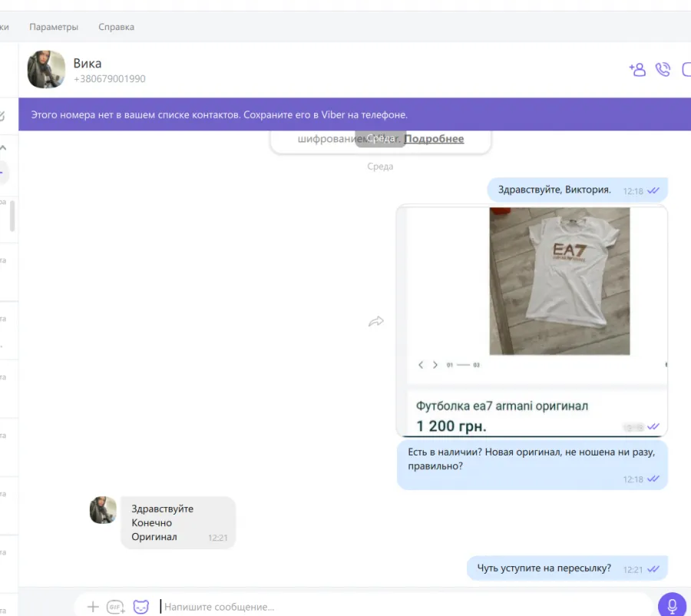The image size is (691, 616).
Task: Open the Параметры menu
Action: [x=54, y=27]
